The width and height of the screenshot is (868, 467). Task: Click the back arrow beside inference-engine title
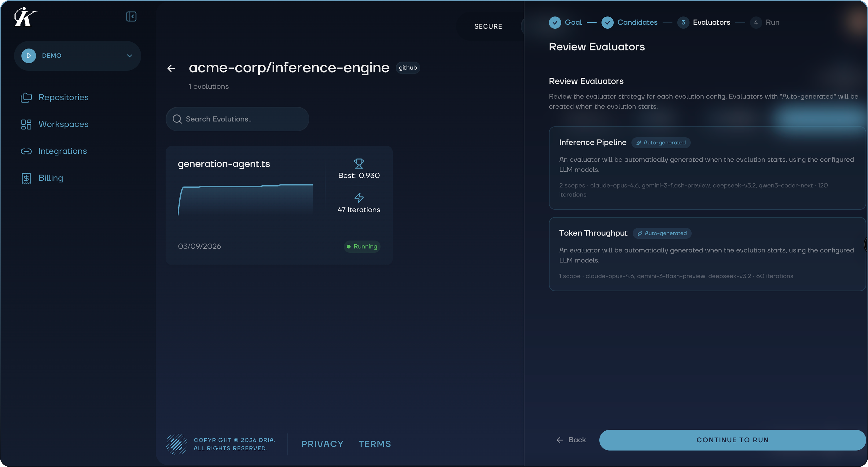pyautogui.click(x=171, y=68)
